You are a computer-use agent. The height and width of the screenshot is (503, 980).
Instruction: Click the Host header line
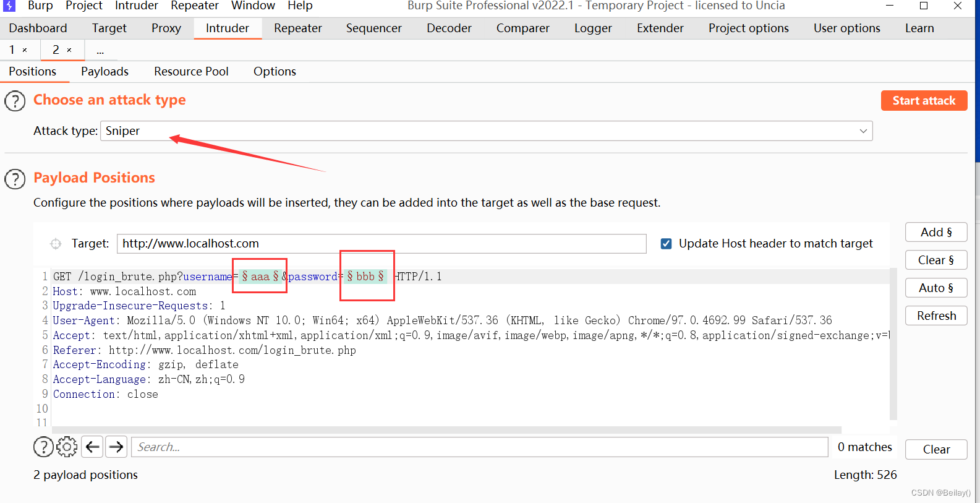(124, 291)
